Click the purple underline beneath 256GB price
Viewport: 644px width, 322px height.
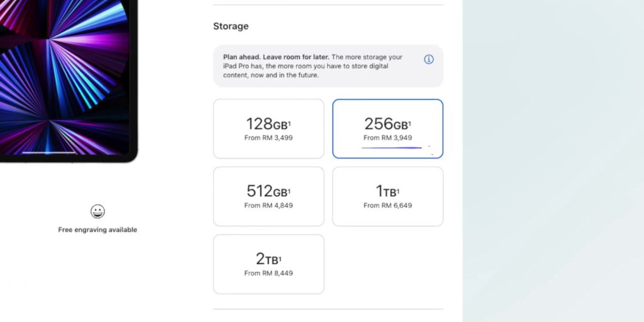click(x=391, y=147)
